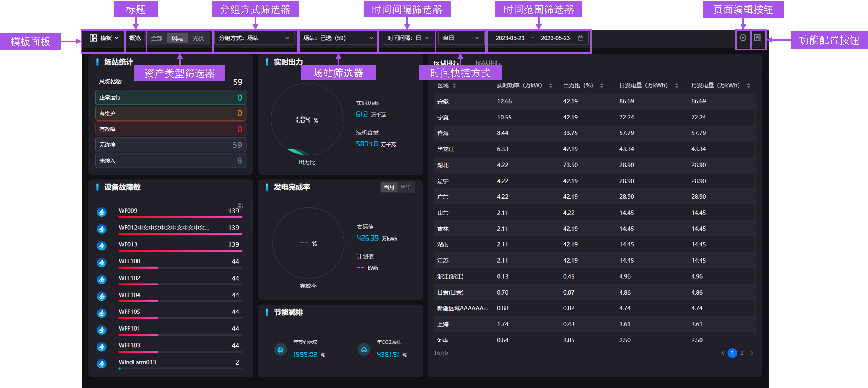Open the function configuration icon

(757, 38)
